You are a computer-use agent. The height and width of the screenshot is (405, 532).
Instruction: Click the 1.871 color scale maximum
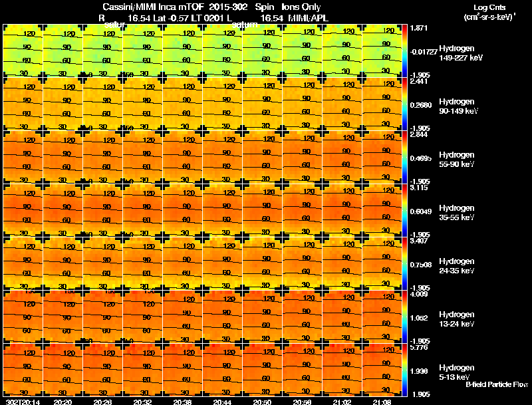tap(419, 28)
